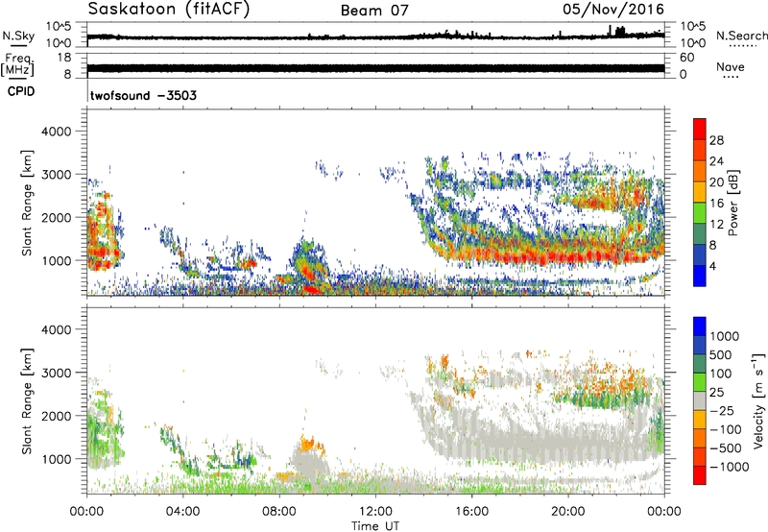Click the power panel 'Slant Range [km]' label
The height and width of the screenshot is (532, 768).
27,203
